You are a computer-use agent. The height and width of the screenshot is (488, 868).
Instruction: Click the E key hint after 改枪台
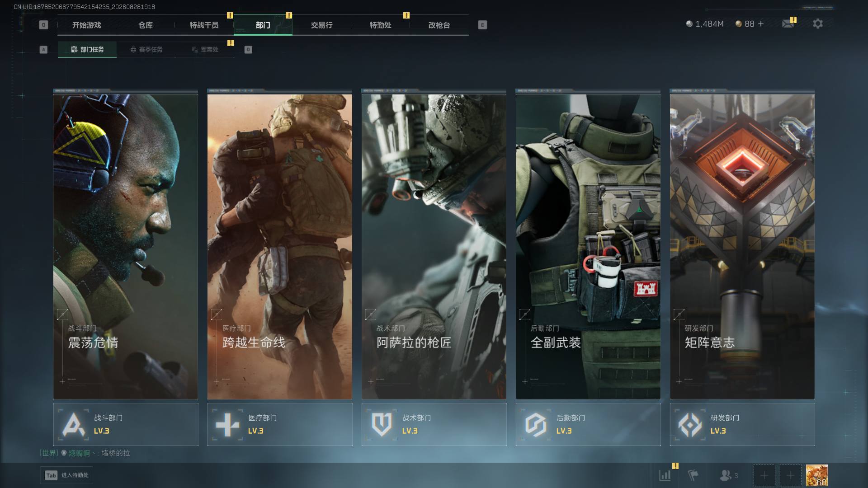(x=482, y=25)
